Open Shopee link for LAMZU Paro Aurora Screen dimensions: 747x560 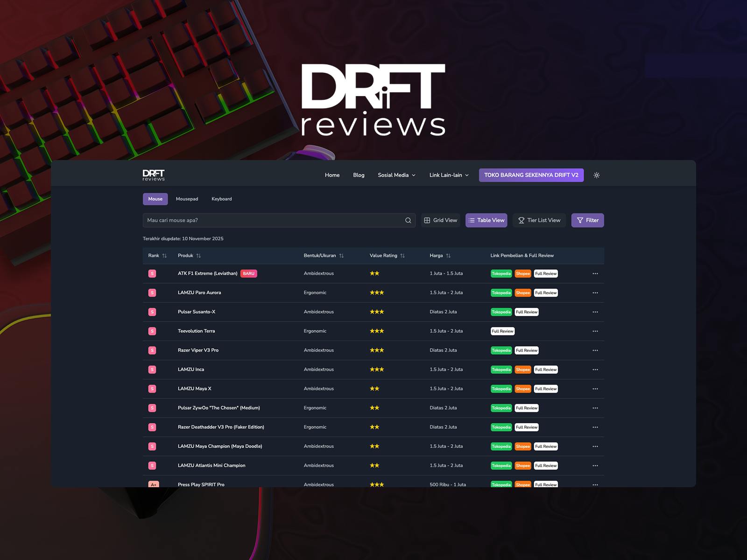coord(523,293)
